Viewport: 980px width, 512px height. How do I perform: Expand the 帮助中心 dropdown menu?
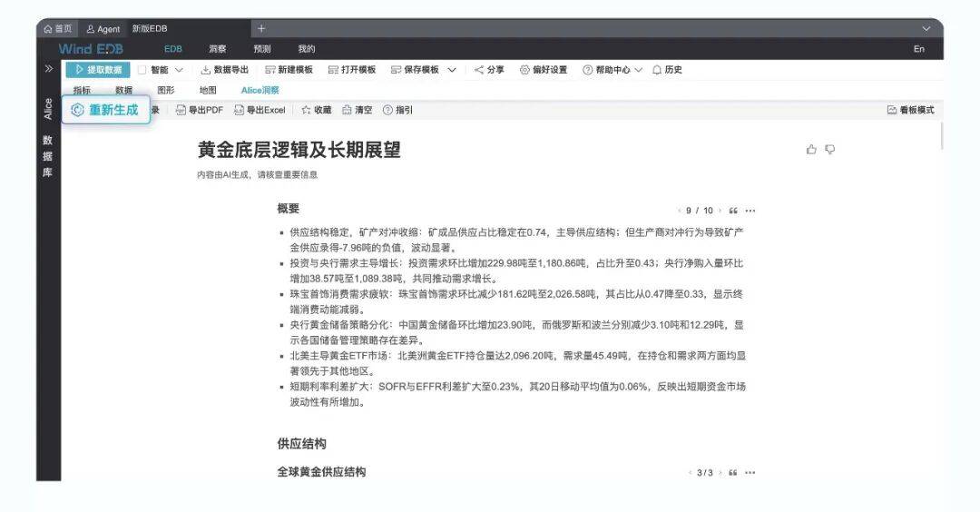[x=638, y=70]
